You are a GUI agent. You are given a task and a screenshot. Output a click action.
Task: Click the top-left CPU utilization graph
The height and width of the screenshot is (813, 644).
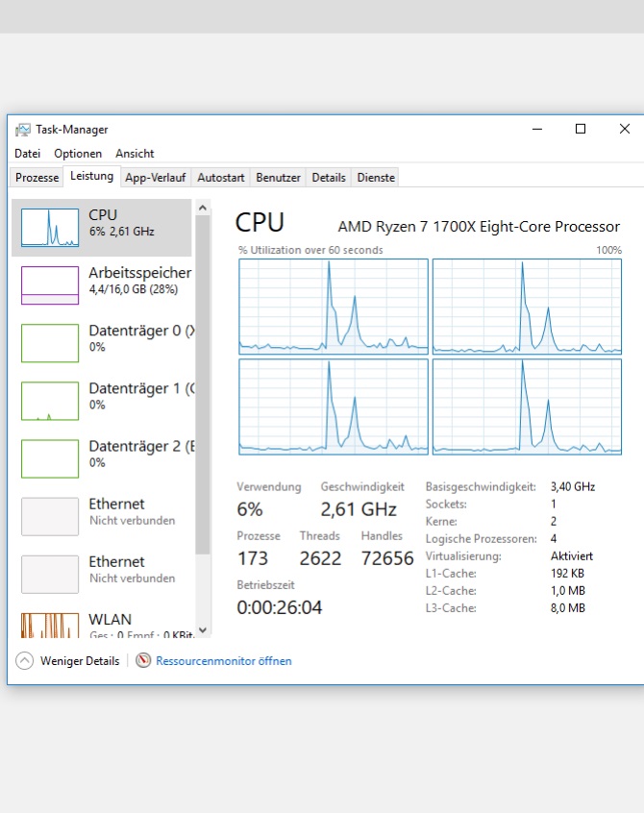(334, 307)
